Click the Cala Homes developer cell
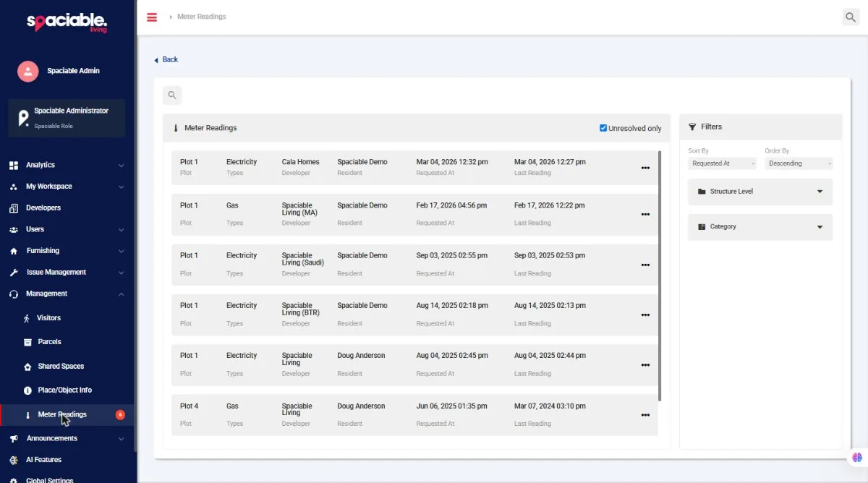Viewport: 868px width, 483px height. tap(300, 162)
